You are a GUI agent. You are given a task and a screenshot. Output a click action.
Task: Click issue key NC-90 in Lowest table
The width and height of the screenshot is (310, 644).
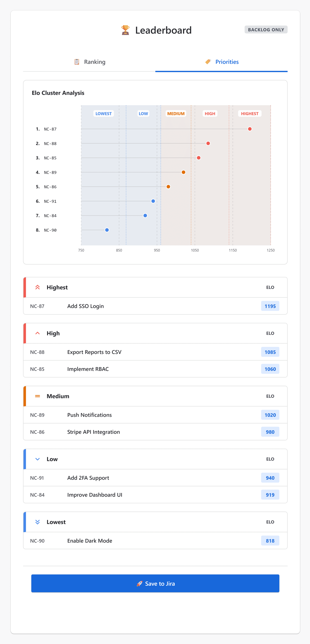[x=37, y=541]
